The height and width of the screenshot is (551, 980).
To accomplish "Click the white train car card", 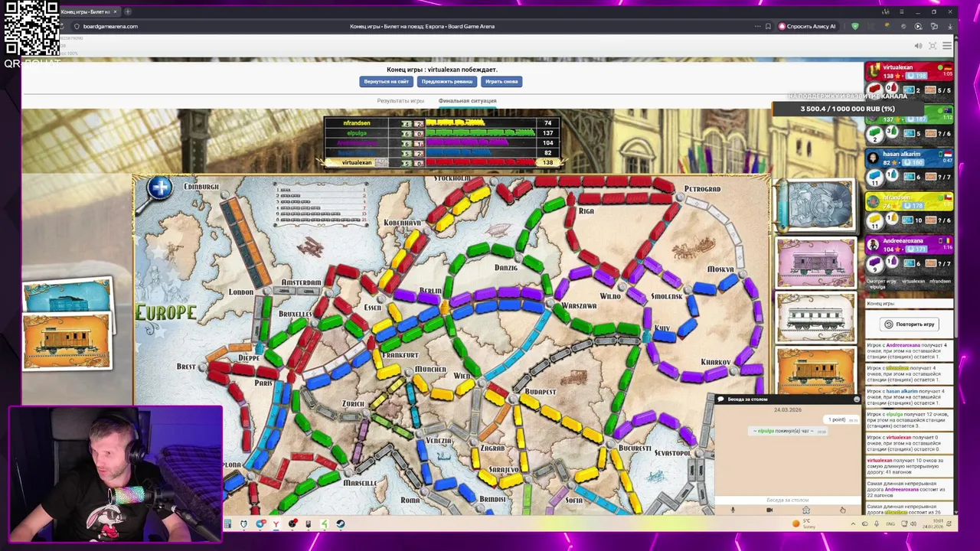I will [816, 318].
